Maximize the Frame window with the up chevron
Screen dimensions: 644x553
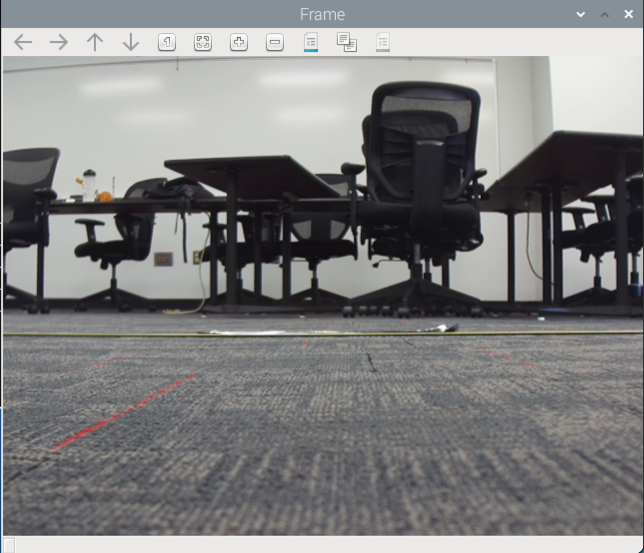[x=605, y=14]
